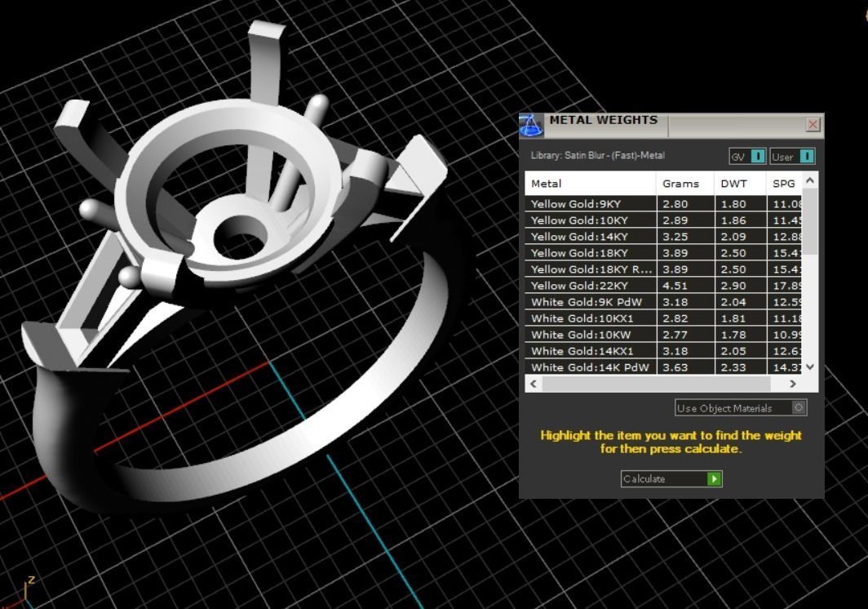Screen dimensions: 868x609
Task: Click the scroll right arrow of metal table
Action: [x=793, y=384]
